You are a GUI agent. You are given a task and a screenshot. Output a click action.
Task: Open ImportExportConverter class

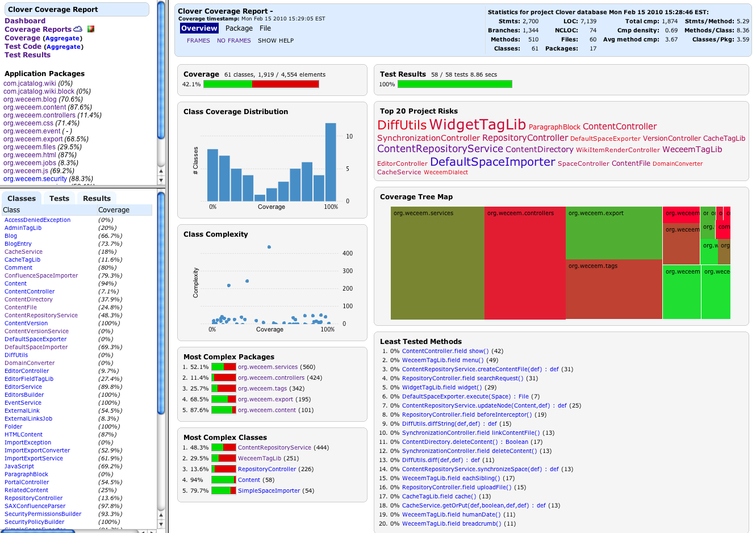[37, 451]
